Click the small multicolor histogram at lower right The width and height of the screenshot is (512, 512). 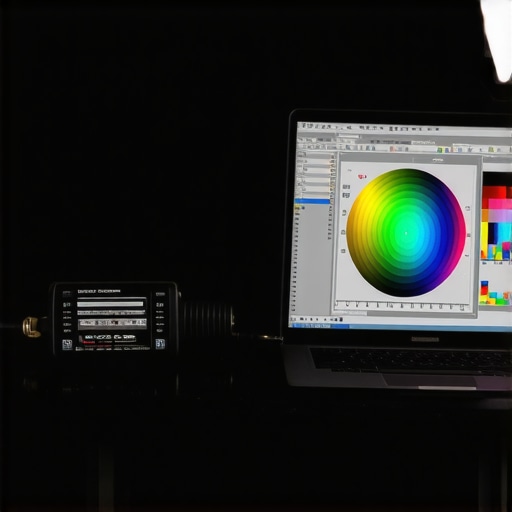coord(495,293)
